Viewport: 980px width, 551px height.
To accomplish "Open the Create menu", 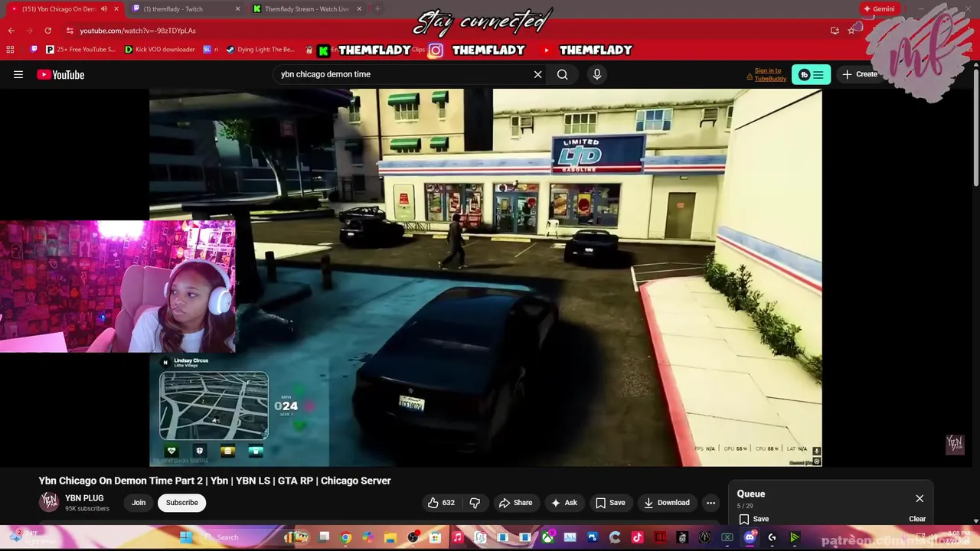I will [859, 74].
